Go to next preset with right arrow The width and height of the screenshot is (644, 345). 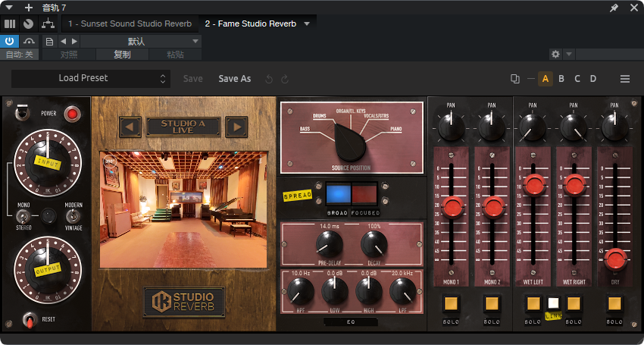tap(74, 42)
